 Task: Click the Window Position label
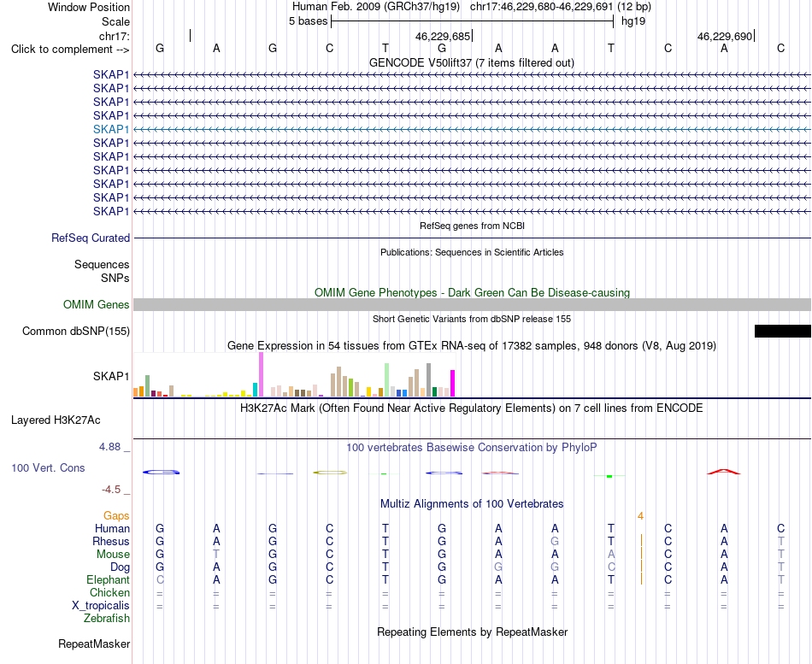[89, 7]
